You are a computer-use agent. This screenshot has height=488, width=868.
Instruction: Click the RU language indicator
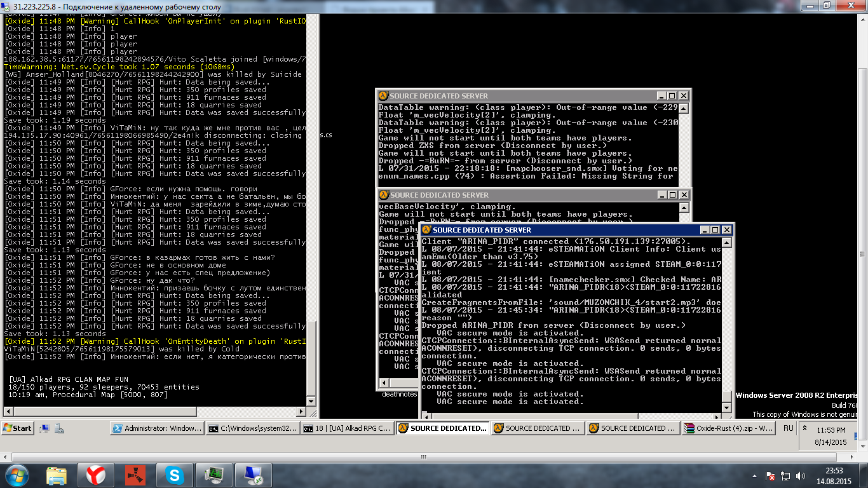coord(788,428)
